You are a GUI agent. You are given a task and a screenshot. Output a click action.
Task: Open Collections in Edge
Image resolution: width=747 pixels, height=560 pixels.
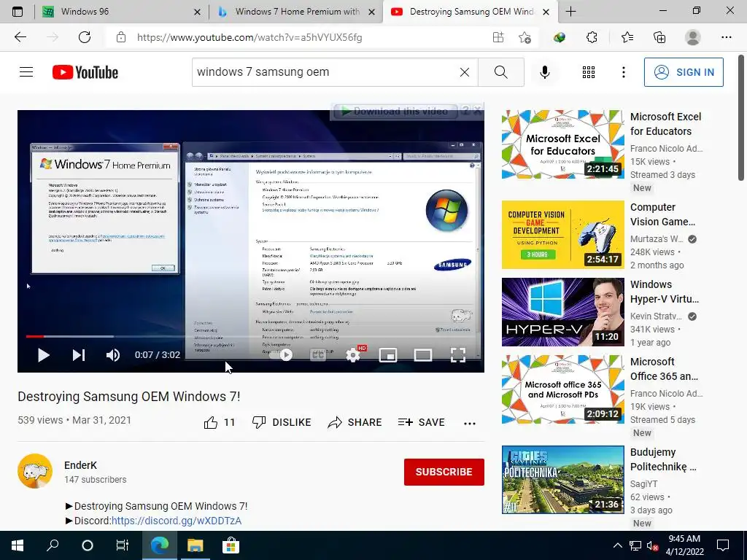click(659, 37)
